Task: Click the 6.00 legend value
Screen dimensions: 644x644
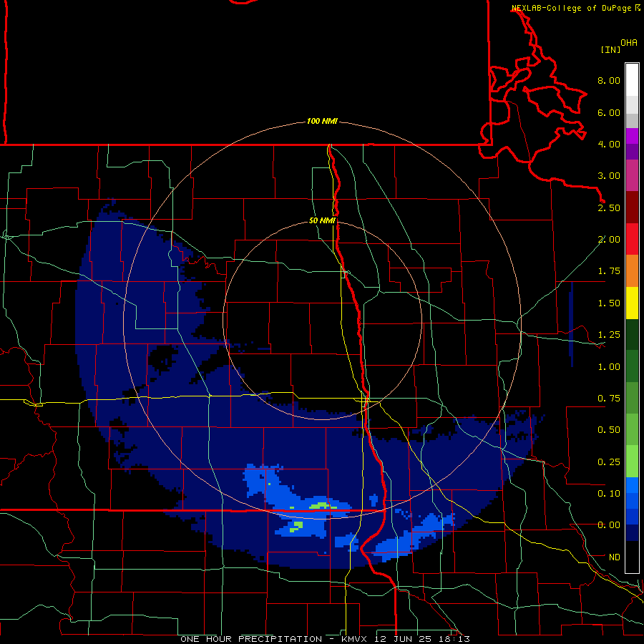Action: 609,112
